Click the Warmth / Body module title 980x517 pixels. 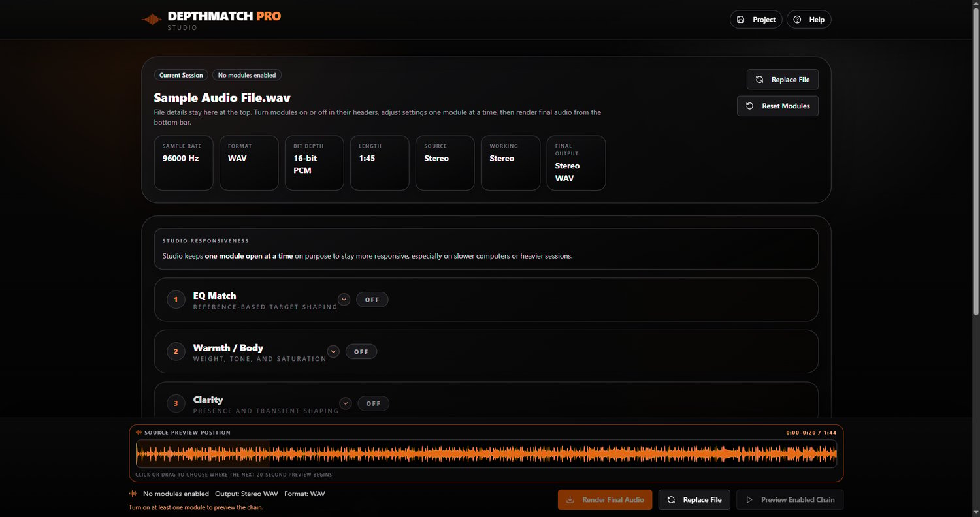point(228,348)
